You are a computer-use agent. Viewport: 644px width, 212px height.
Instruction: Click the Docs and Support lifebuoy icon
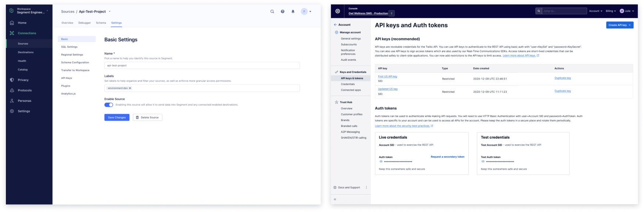335,187
